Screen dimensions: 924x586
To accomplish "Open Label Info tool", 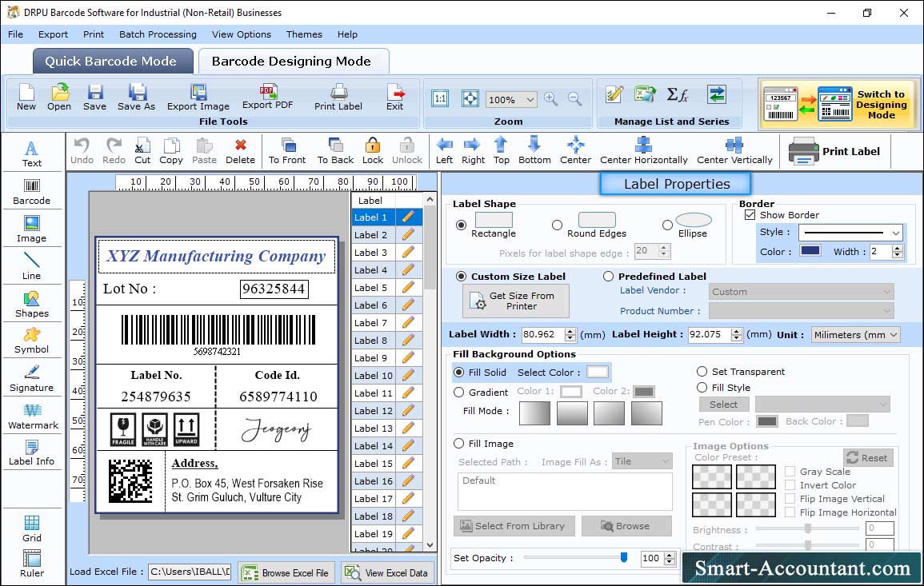I will [x=32, y=453].
